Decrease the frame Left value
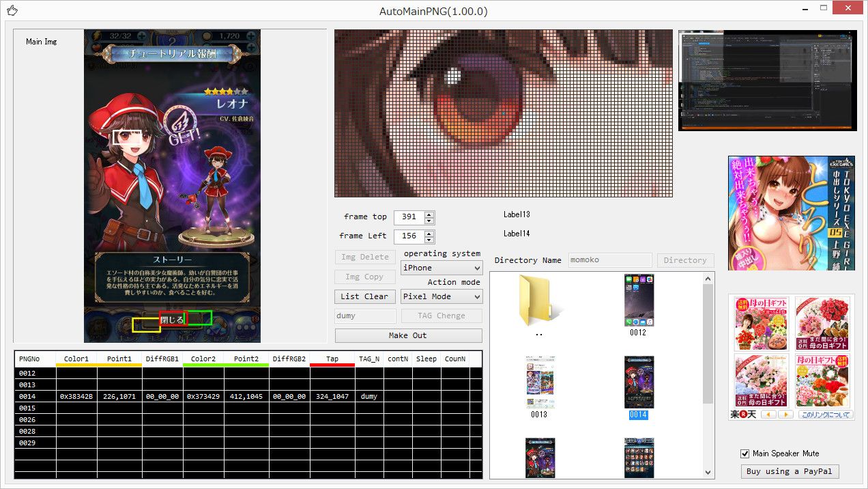 [x=429, y=240]
